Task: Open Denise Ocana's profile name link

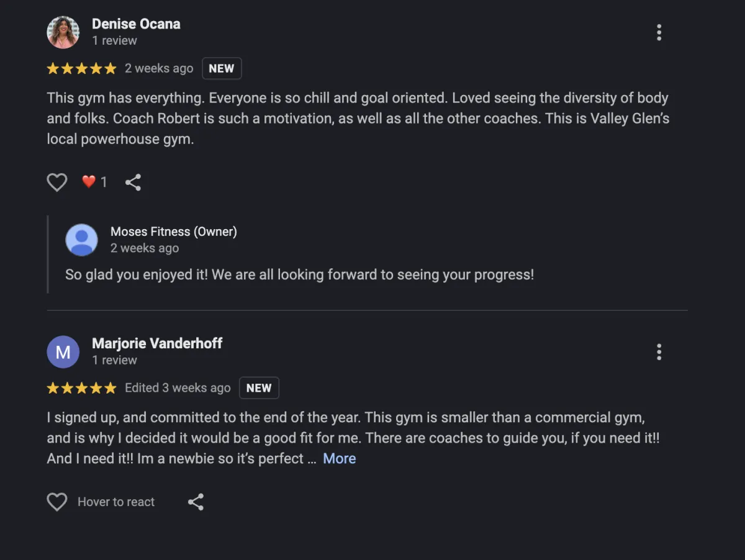Action: click(136, 24)
